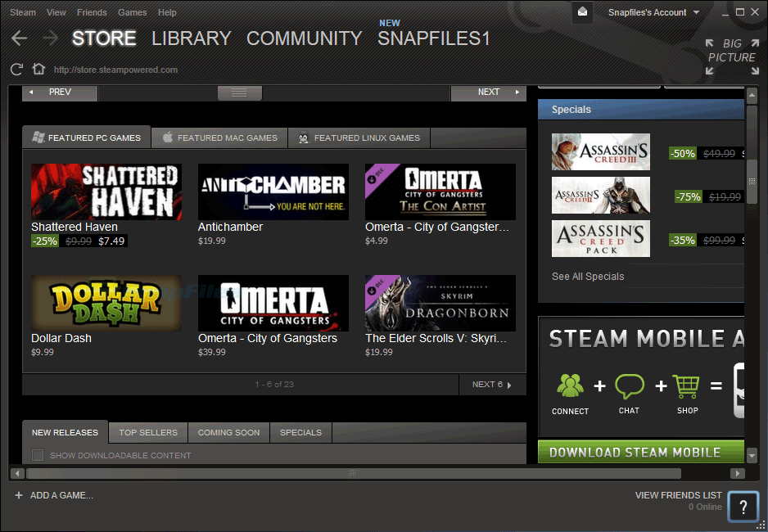Click the Connect people icon

tap(570, 385)
